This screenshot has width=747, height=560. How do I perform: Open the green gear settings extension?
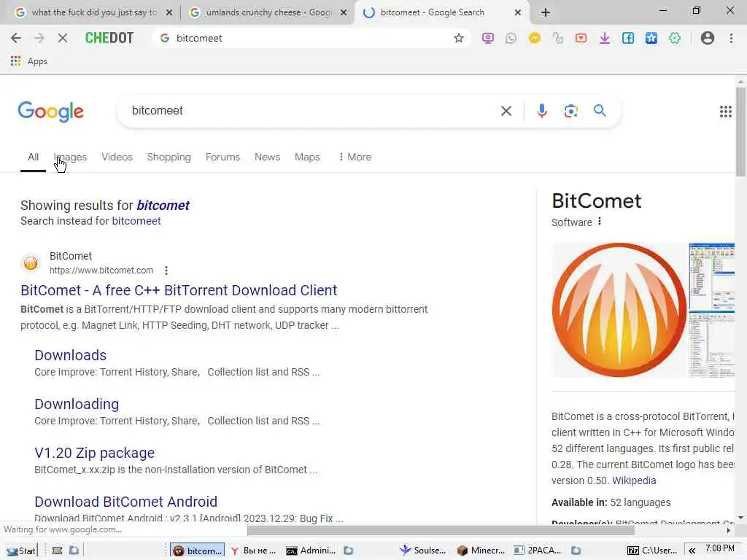point(675,38)
